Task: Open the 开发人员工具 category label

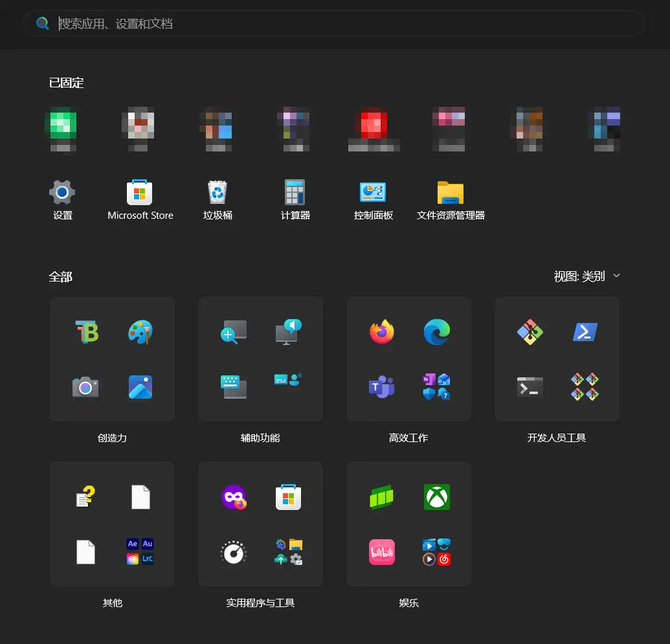Action: tap(556, 438)
